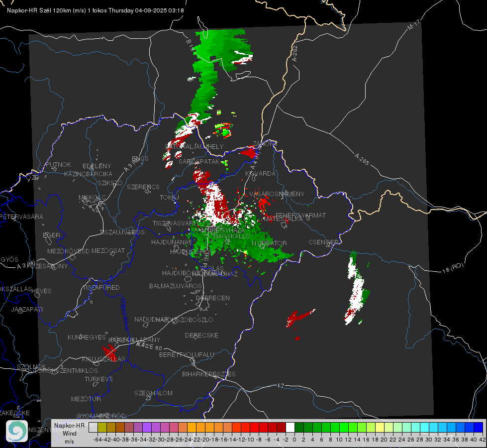Click the BALMAZÚJVÁROS label

(176, 286)
